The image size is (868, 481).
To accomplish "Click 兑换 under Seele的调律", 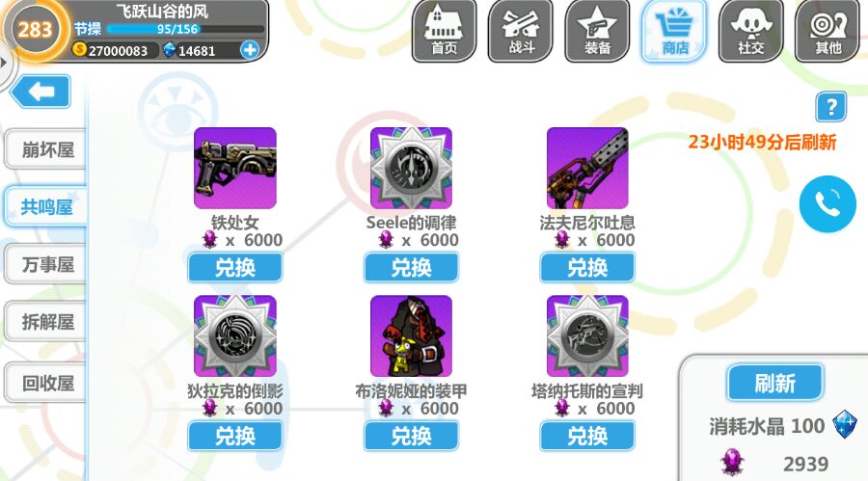I will tap(411, 268).
